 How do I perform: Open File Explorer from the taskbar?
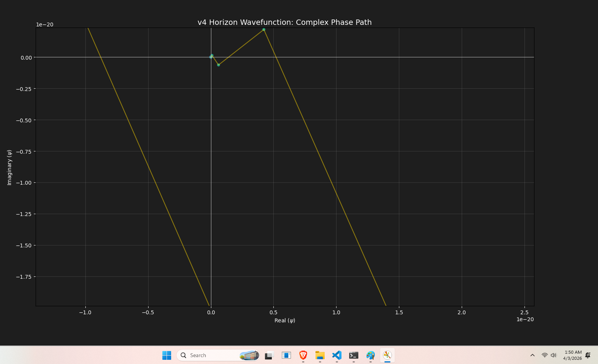(320, 355)
